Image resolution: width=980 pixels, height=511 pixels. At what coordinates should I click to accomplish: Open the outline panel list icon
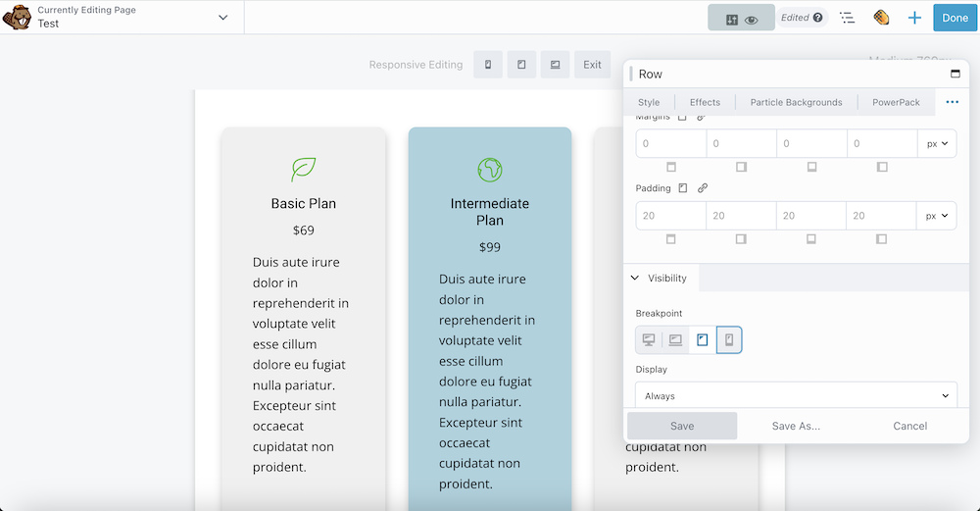tap(848, 18)
